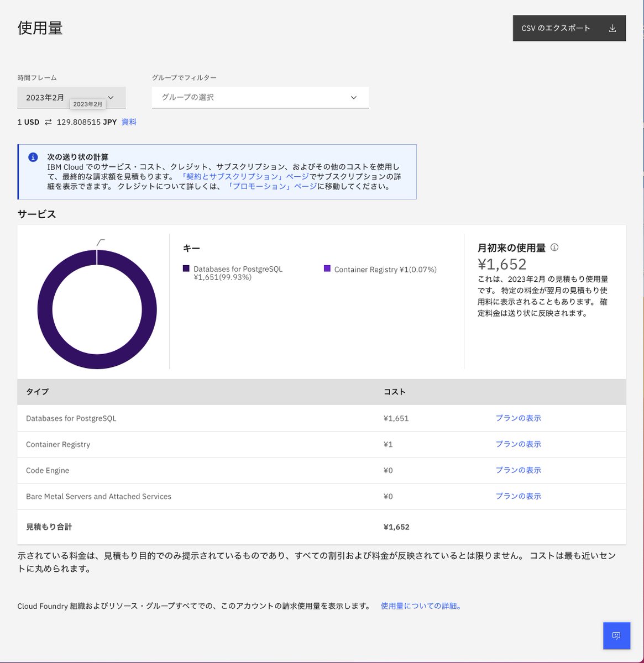
Task: Click the information icon beside 月初来の使用量
Action: pyautogui.click(x=554, y=248)
